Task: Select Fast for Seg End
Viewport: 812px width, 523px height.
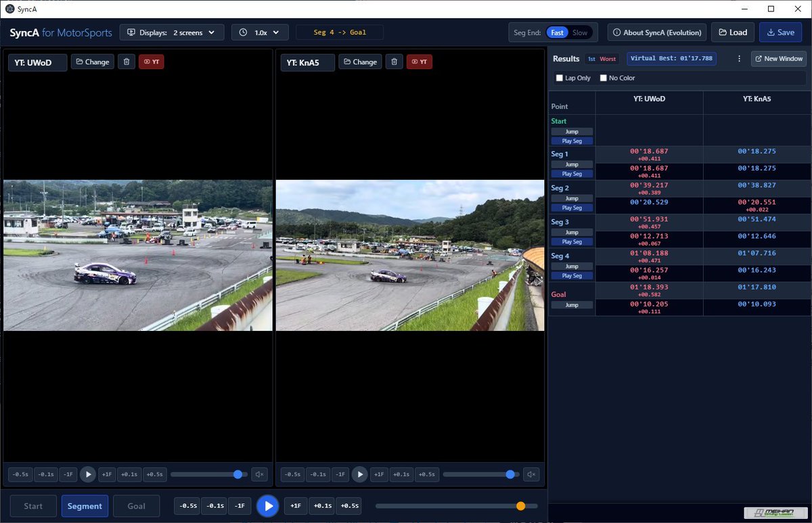Action: (558, 32)
